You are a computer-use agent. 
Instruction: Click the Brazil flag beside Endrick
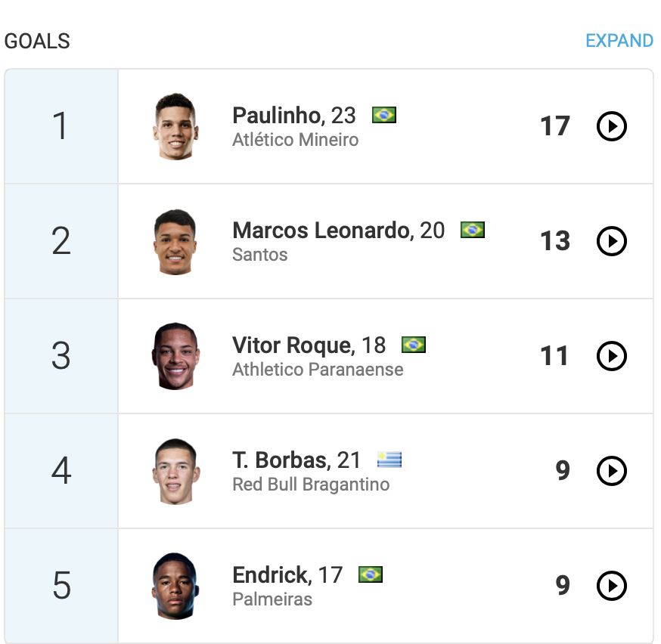pos(371,575)
